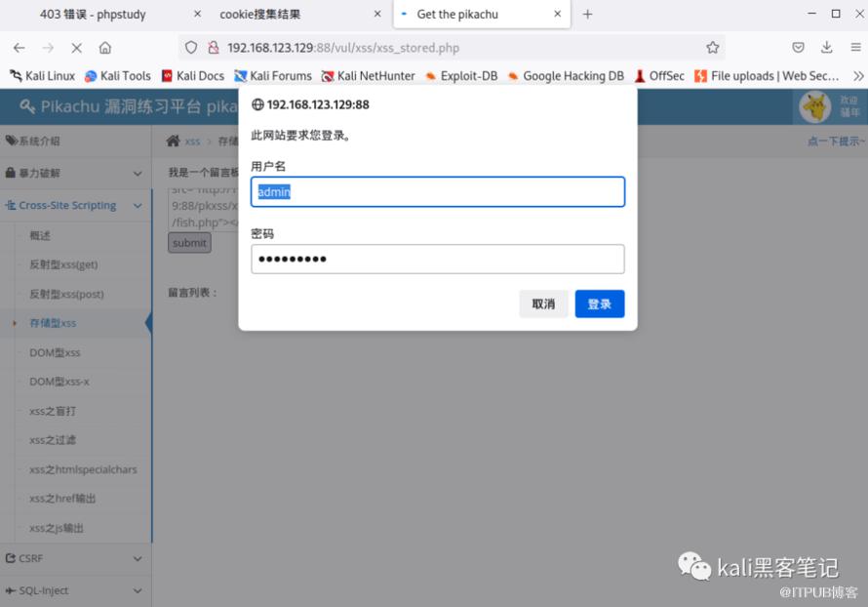Maximize the browser window
This screenshot has height=607, width=868.
pyautogui.click(x=836, y=14)
